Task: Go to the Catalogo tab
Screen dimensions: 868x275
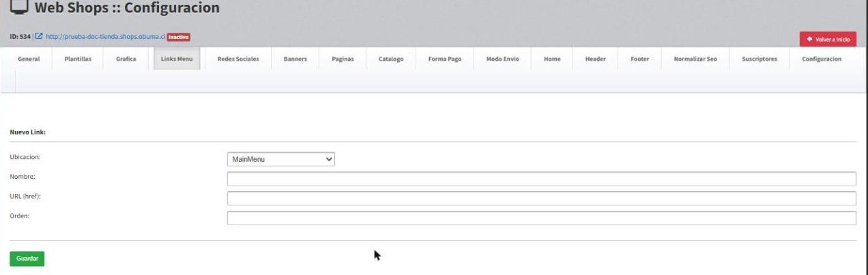Action: coord(391,59)
